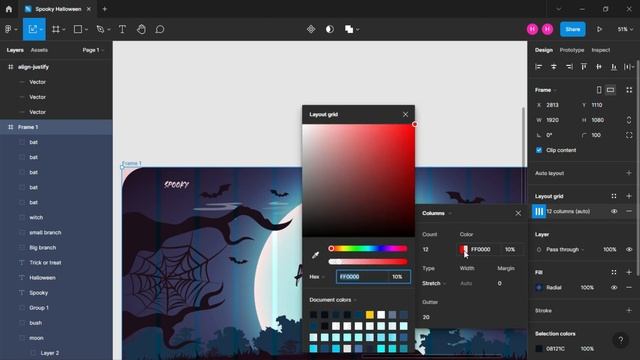640x360 pixels.
Task: Select the Rectangle shape tool
Action: tap(80, 29)
